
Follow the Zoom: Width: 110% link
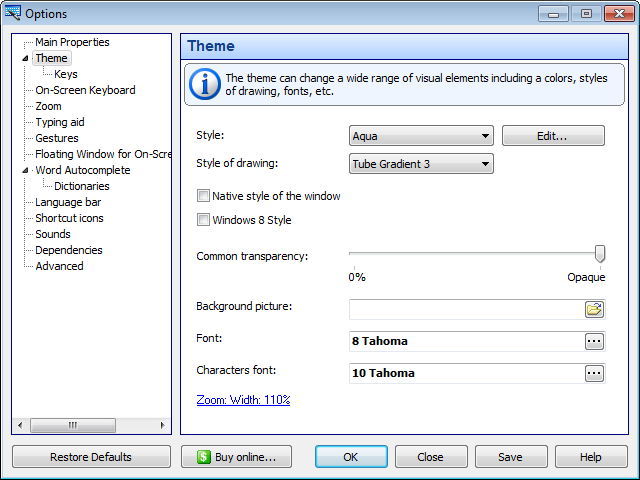(243, 400)
